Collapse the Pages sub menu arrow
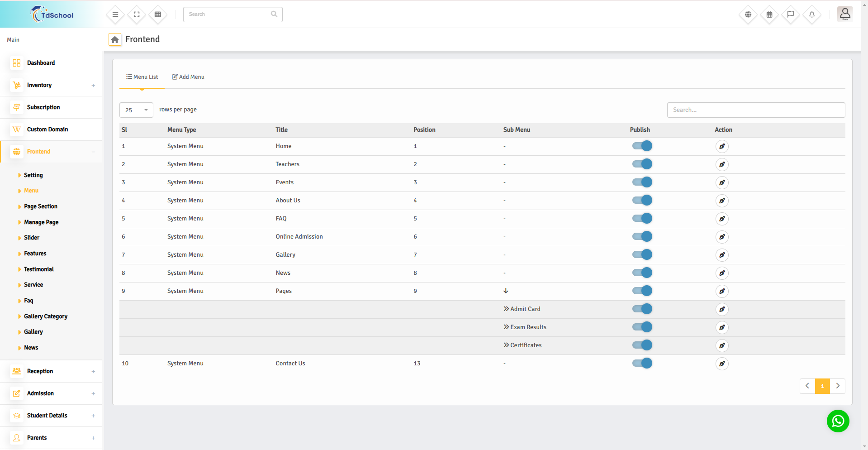868x450 pixels. click(x=506, y=291)
